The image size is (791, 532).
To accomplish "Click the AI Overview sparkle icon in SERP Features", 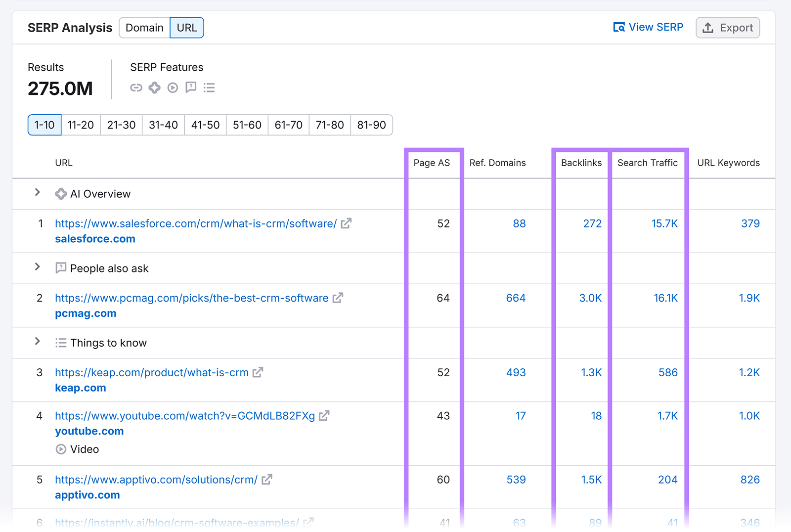I will point(154,88).
